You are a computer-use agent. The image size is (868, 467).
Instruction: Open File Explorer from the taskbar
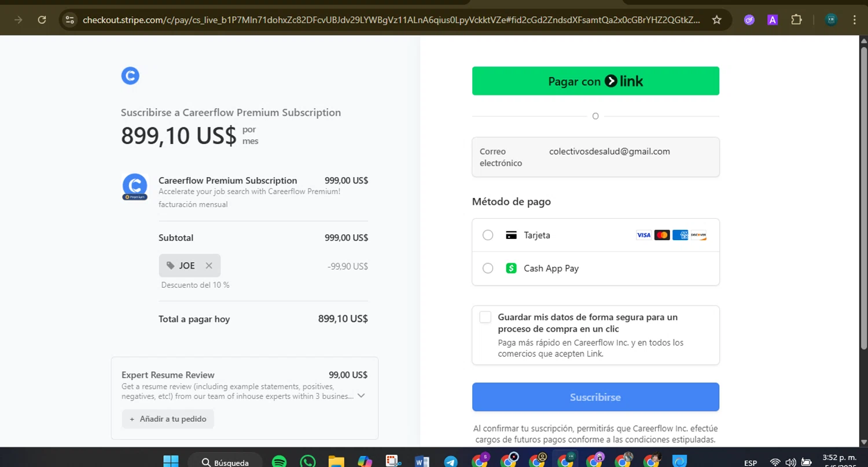click(336, 461)
